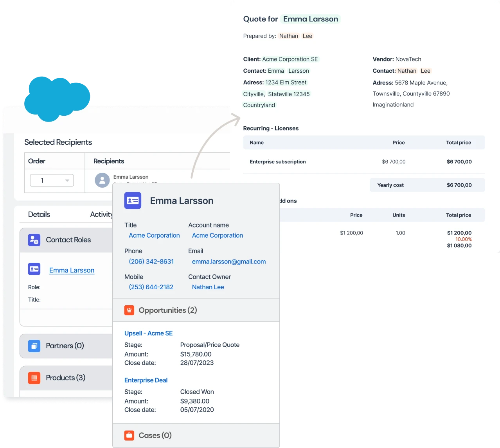Click Emma Larsson's avatar in Selected Recipients
Viewport: 500px width, 448px height.
(102, 180)
